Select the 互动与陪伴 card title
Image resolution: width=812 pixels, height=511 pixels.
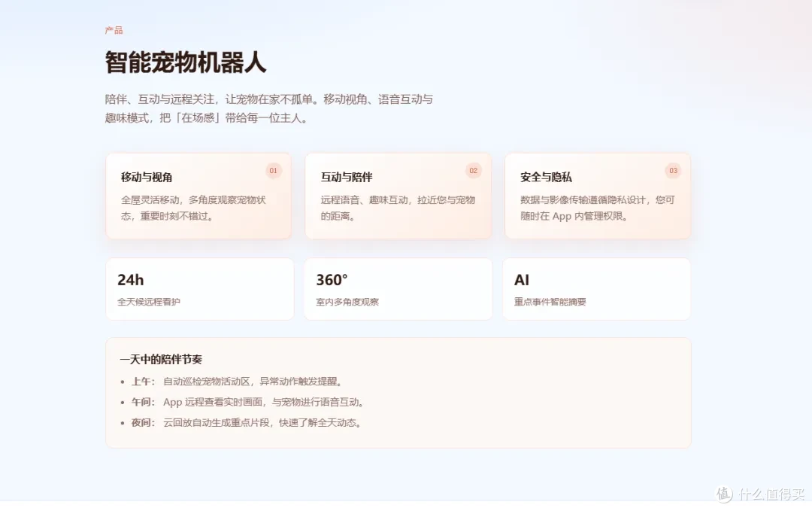coord(347,178)
